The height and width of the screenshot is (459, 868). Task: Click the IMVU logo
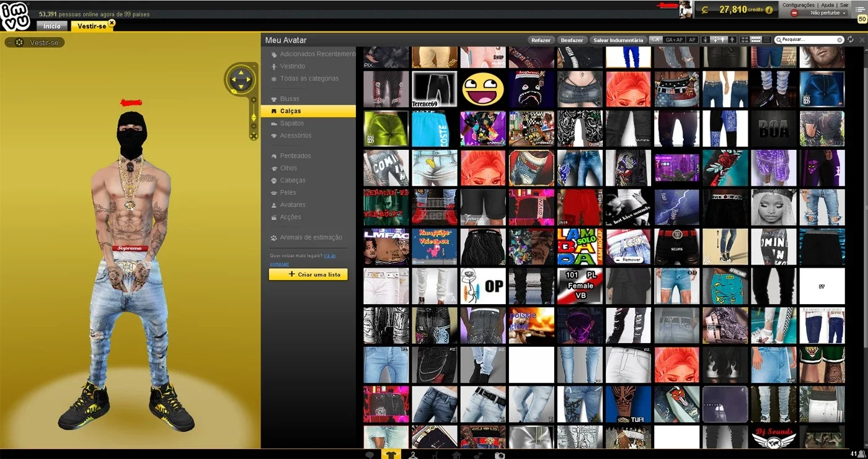pos(15,16)
